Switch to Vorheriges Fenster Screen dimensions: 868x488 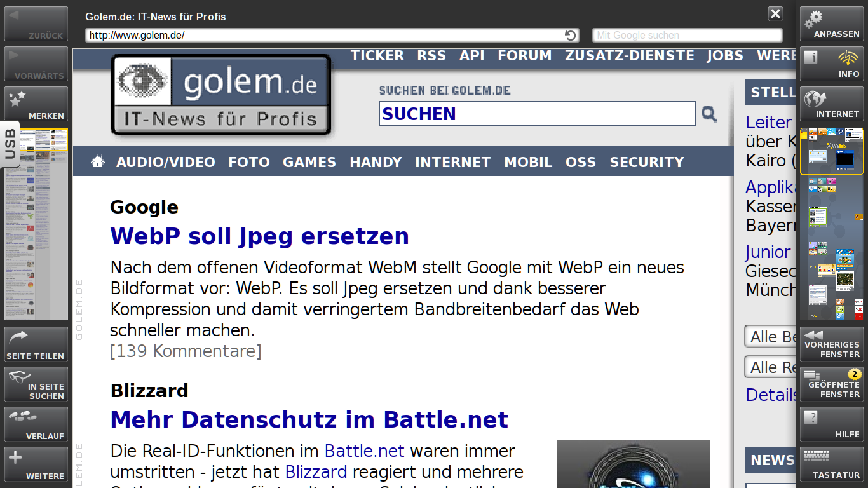pos(831,344)
